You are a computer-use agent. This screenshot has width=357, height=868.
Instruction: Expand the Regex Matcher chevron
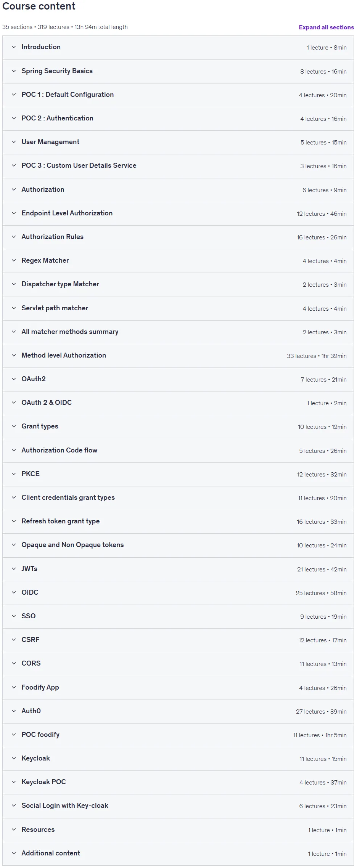(14, 260)
